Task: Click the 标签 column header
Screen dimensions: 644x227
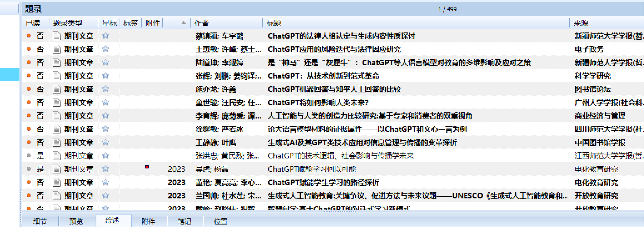Action: tap(131, 23)
